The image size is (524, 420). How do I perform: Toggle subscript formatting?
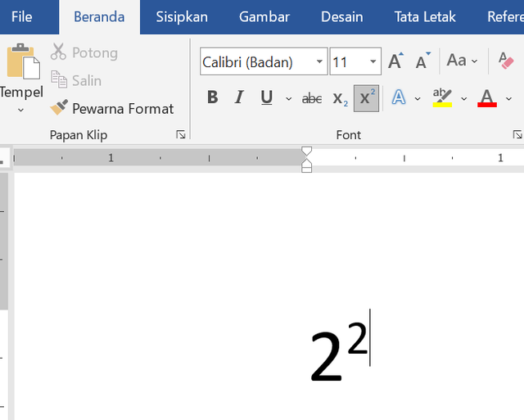340,98
